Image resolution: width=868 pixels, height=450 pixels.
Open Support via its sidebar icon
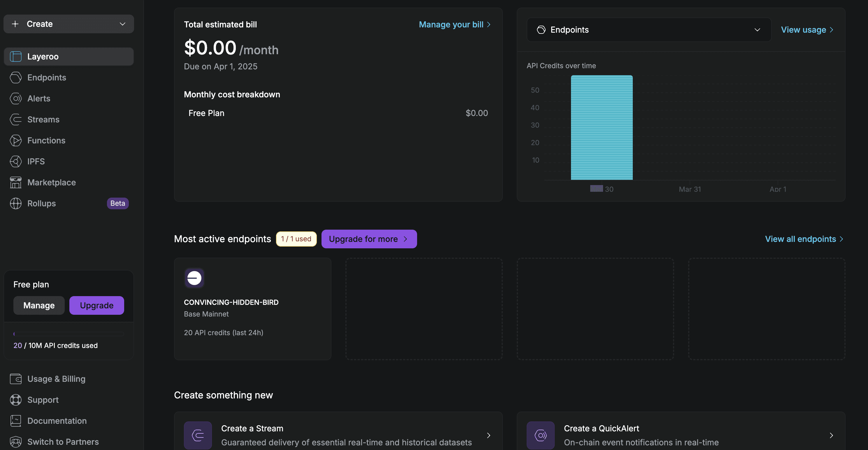(16, 400)
